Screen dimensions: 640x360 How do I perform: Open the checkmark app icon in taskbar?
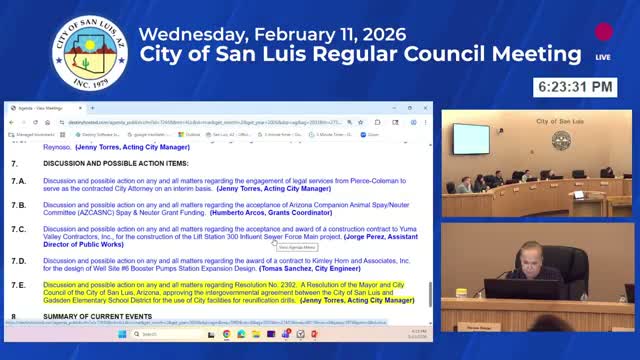click(x=300, y=334)
